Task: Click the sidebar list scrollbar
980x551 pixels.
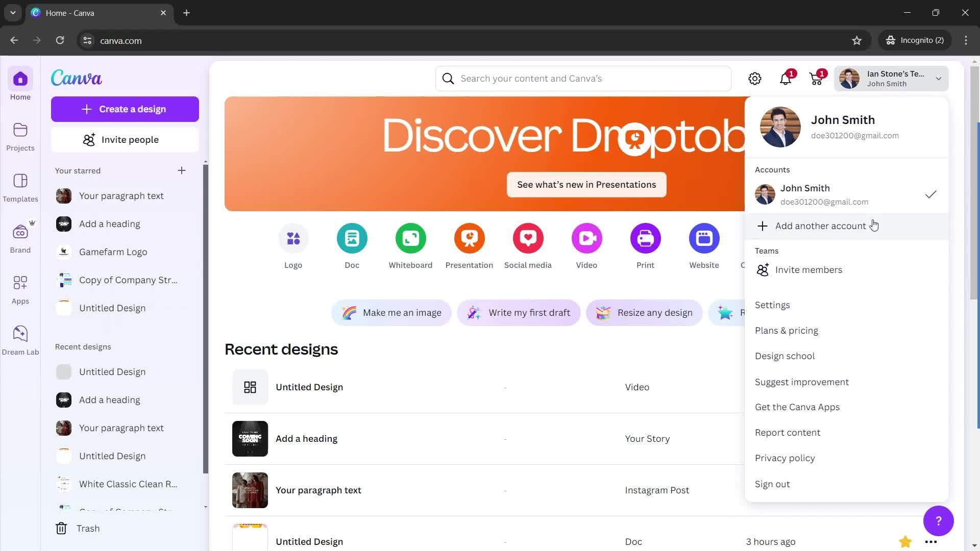Action: point(206,319)
